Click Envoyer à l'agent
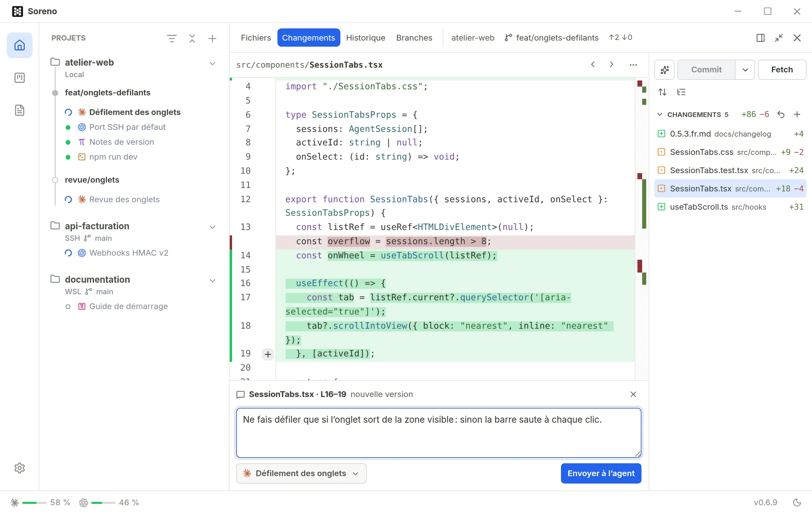812x514 pixels. pos(601,473)
